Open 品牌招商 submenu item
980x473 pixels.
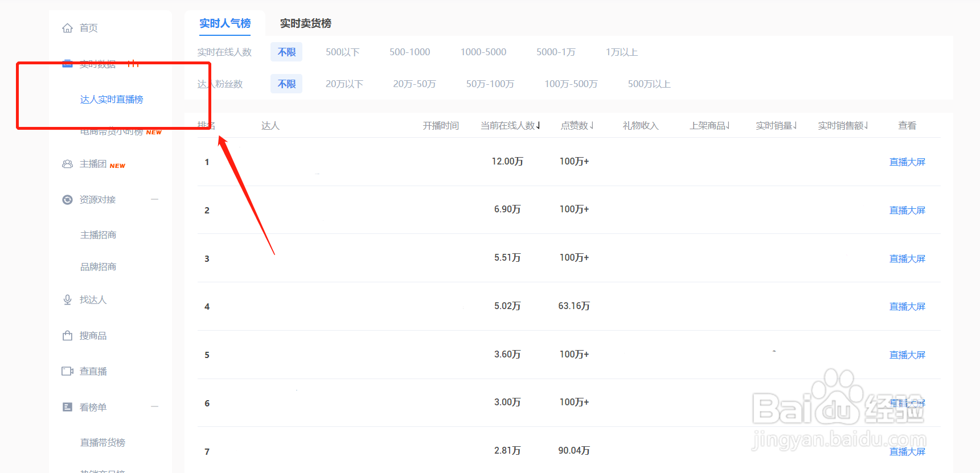tap(98, 267)
